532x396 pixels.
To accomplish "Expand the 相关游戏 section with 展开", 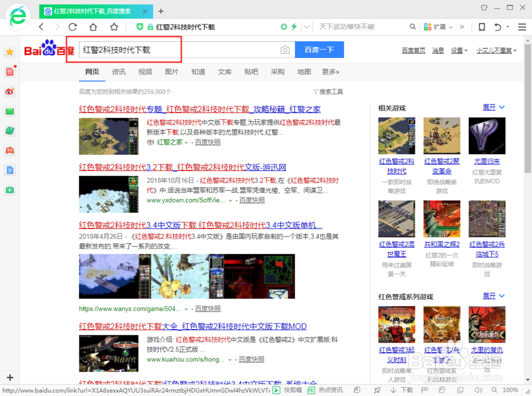I will point(494,108).
